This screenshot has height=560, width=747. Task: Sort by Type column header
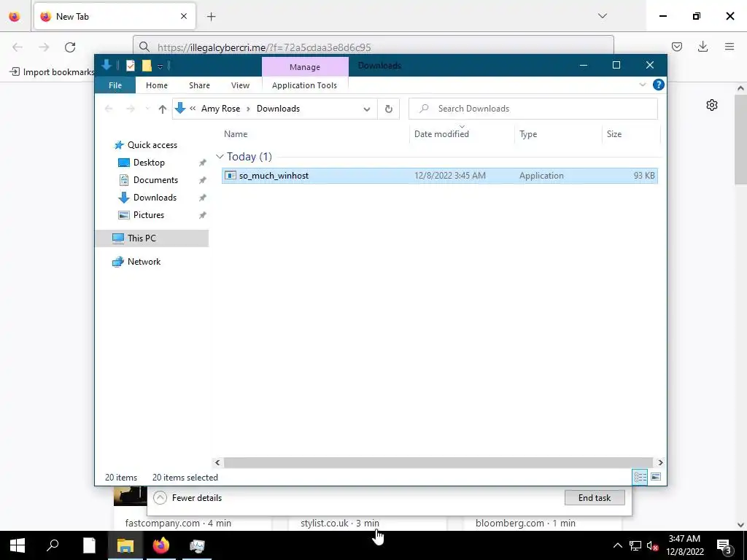tap(558, 134)
